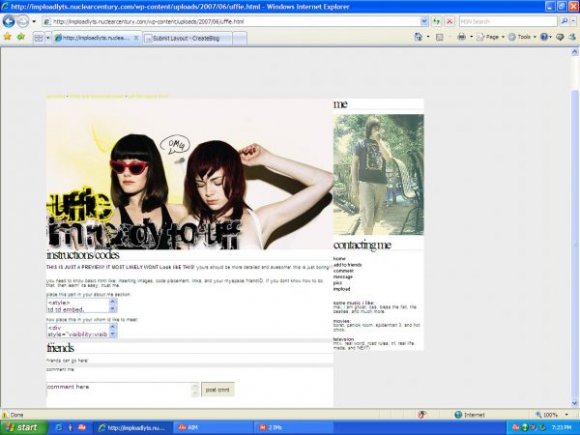This screenshot has height=435, width=580.
Task: Click the 100% zoom level control
Action: (x=551, y=415)
